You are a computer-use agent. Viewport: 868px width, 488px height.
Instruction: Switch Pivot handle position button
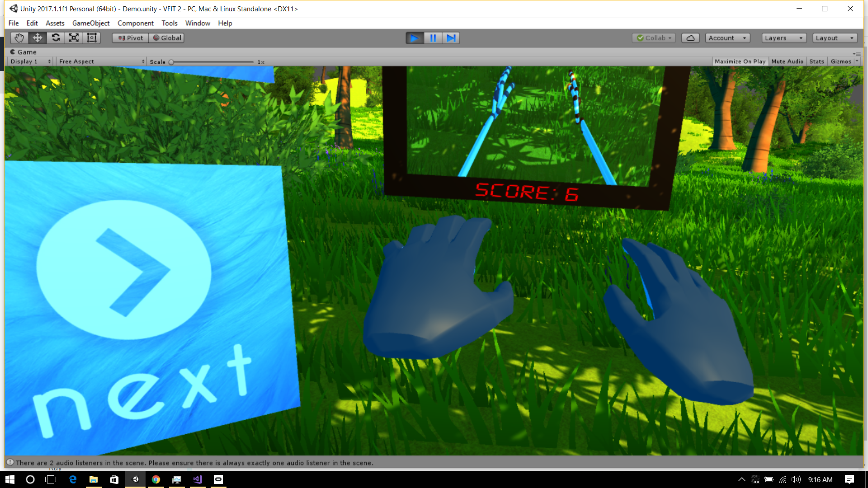pyautogui.click(x=130, y=38)
